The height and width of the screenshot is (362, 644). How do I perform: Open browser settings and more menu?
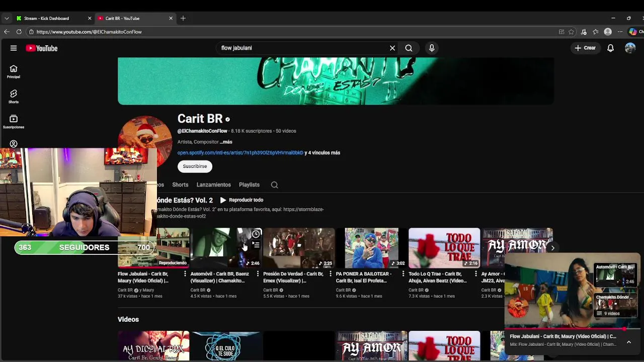click(620, 32)
